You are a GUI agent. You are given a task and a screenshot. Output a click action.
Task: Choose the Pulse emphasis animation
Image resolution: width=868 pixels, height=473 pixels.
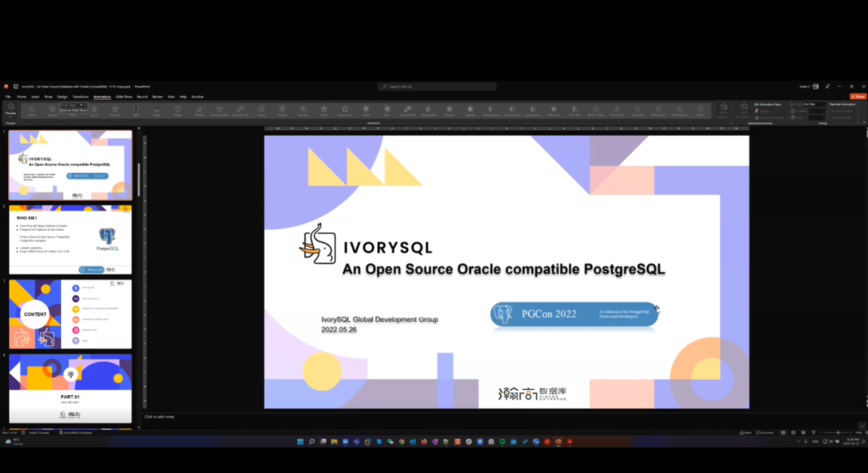tap(324, 111)
